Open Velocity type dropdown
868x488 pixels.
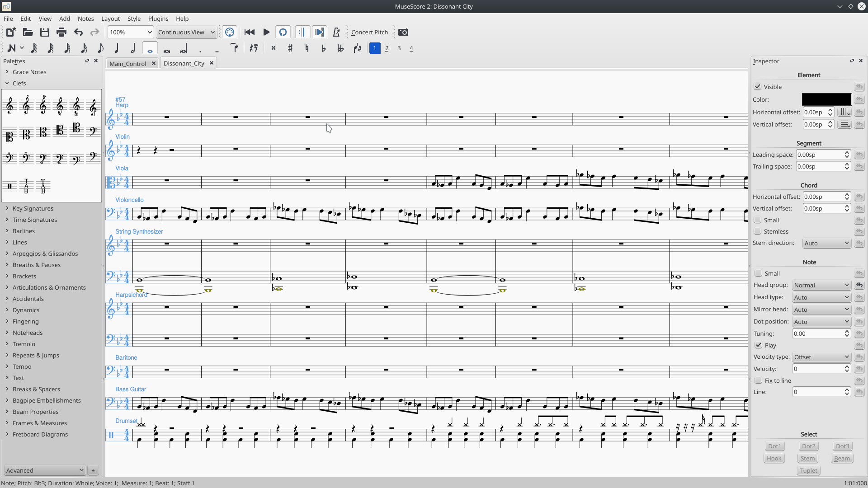[x=822, y=357]
